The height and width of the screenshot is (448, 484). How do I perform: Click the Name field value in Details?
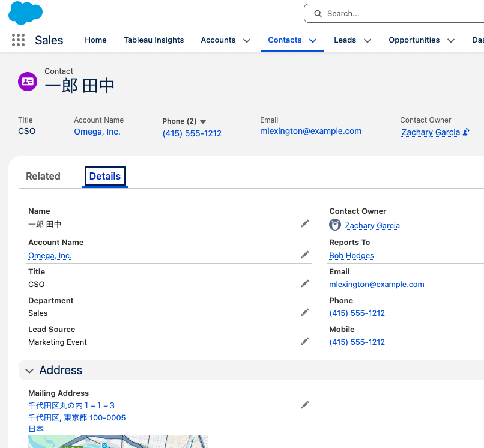tap(45, 224)
